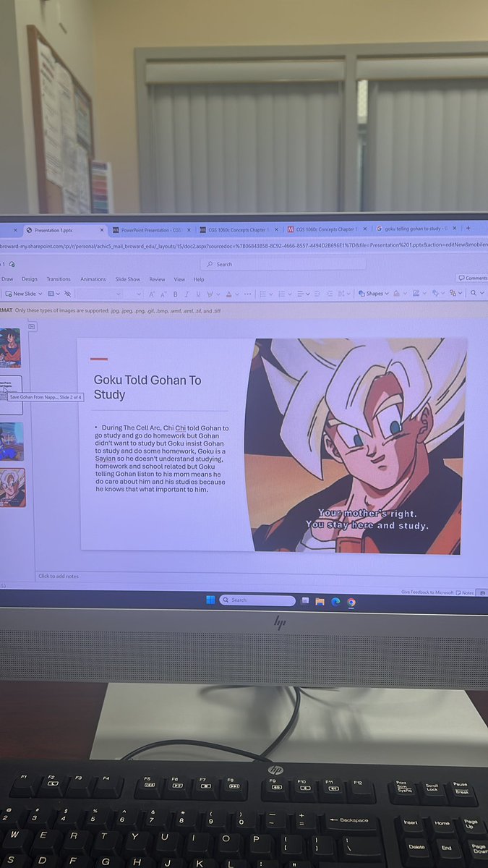Switch to the goku telling gohan to study tab
488x868 pixels.
[x=416, y=229]
